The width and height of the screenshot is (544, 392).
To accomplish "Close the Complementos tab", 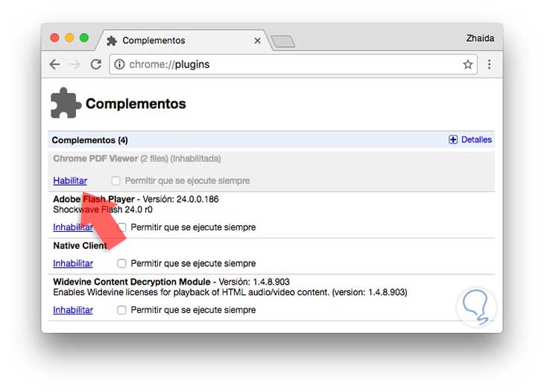I will coord(257,40).
